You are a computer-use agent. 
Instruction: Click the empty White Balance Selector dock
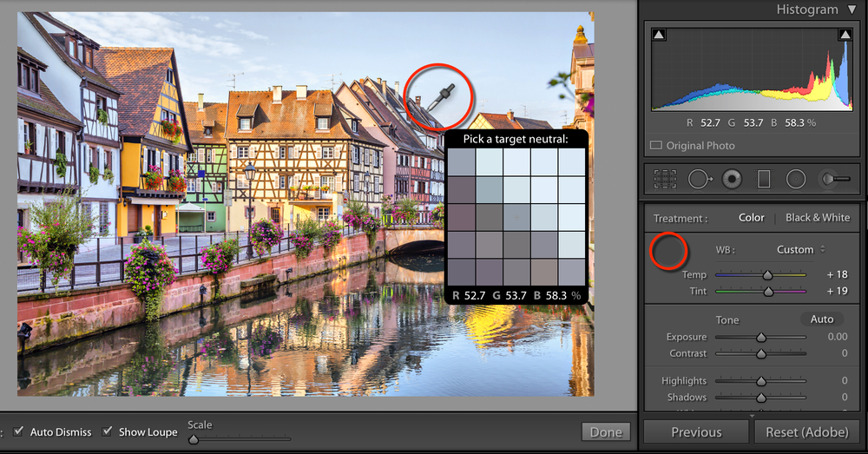668,252
